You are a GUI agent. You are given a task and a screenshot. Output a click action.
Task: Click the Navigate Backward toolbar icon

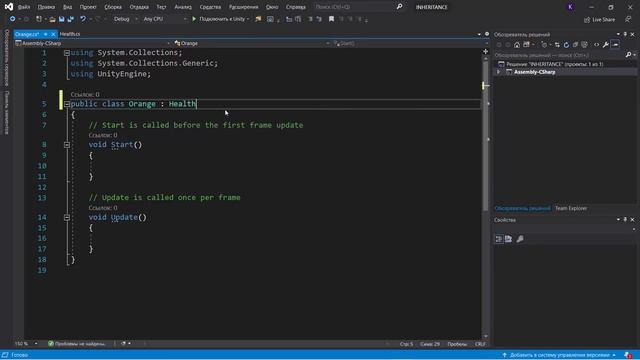[x=12, y=19]
